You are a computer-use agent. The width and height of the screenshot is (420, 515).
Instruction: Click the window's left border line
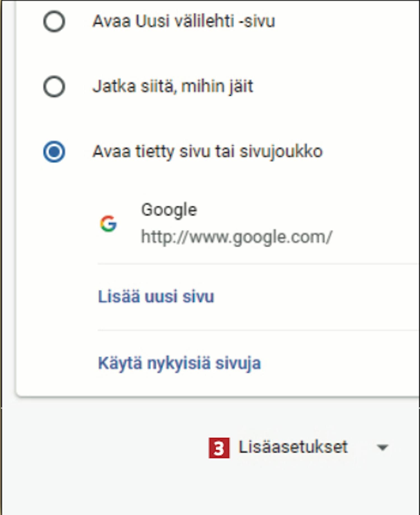[1, 252]
